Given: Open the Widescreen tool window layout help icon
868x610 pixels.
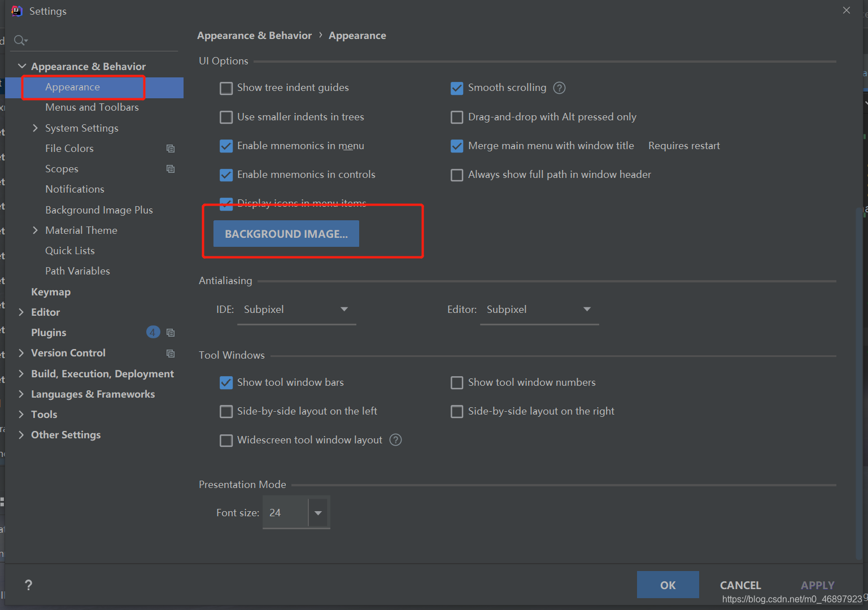Looking at the screenshot, I should [x=396, y=439].
